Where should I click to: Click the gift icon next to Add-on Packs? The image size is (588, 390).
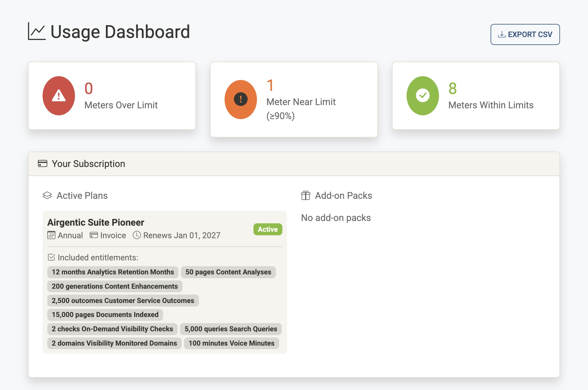(306, 196)
